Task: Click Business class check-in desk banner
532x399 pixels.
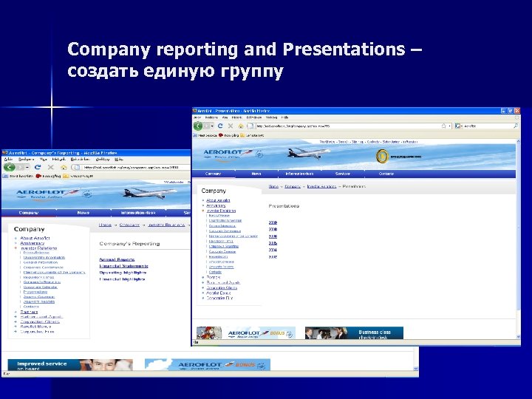Action: click(x=354, y=332)
